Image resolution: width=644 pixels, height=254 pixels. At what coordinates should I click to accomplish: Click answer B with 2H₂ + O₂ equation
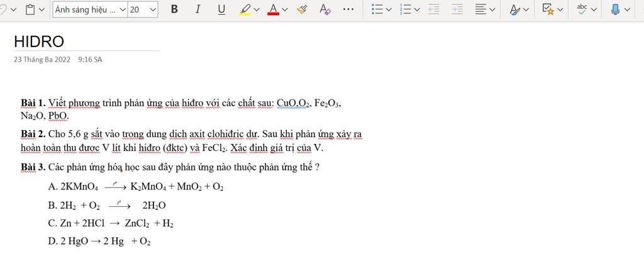tap(107, 205)
